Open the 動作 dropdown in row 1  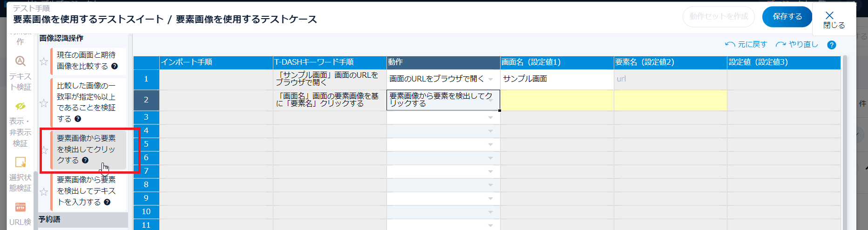pyautogui.click(x=490, y=79)
